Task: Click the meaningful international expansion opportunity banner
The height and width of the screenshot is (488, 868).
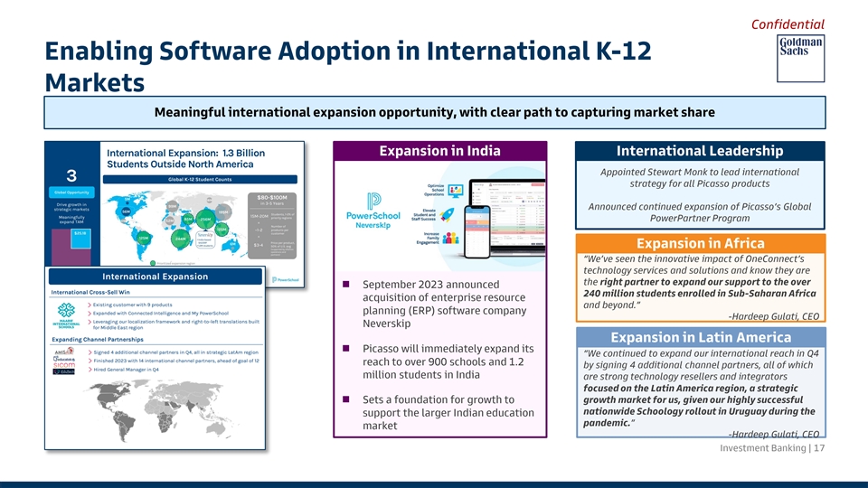Action: (x=434, y=113)
